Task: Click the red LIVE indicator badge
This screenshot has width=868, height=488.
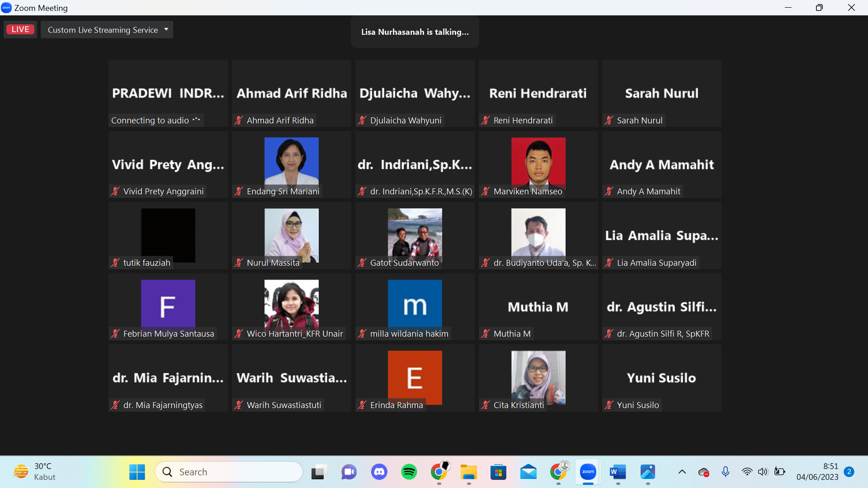Action: click(20, 29)
